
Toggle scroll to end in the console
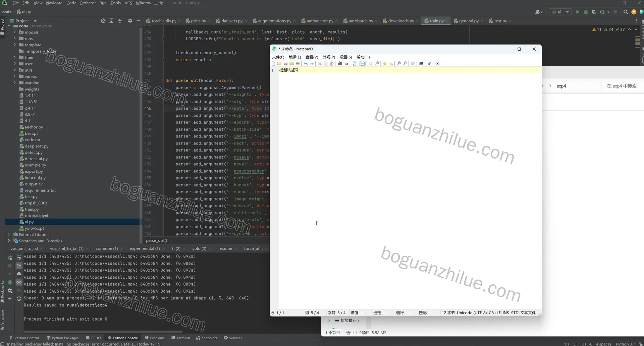coord(19,266)
